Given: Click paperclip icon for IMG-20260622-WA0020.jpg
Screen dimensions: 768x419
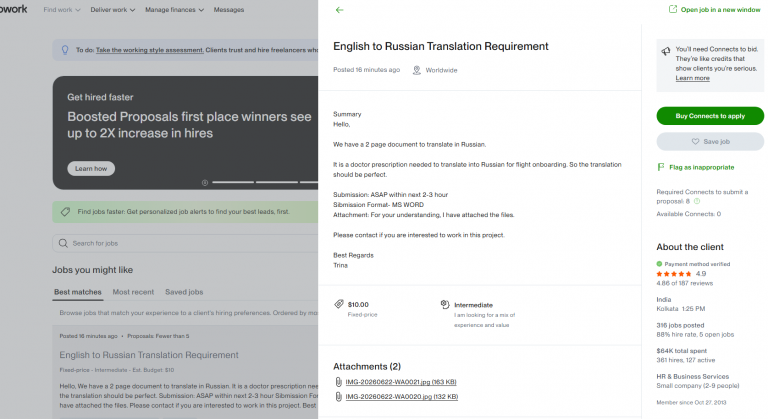Looking at the screenshot, I should 338,396.
